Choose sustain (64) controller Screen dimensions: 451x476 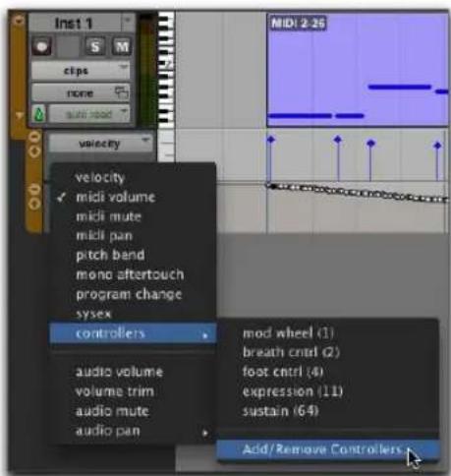(x=327, y=411)
